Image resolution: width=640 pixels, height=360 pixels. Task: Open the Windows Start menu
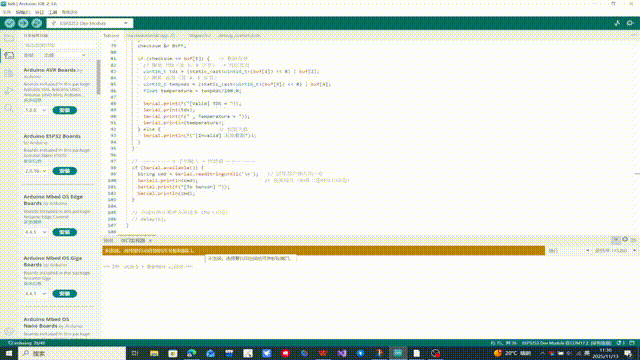pyautogui.click(x=9, y=353)
